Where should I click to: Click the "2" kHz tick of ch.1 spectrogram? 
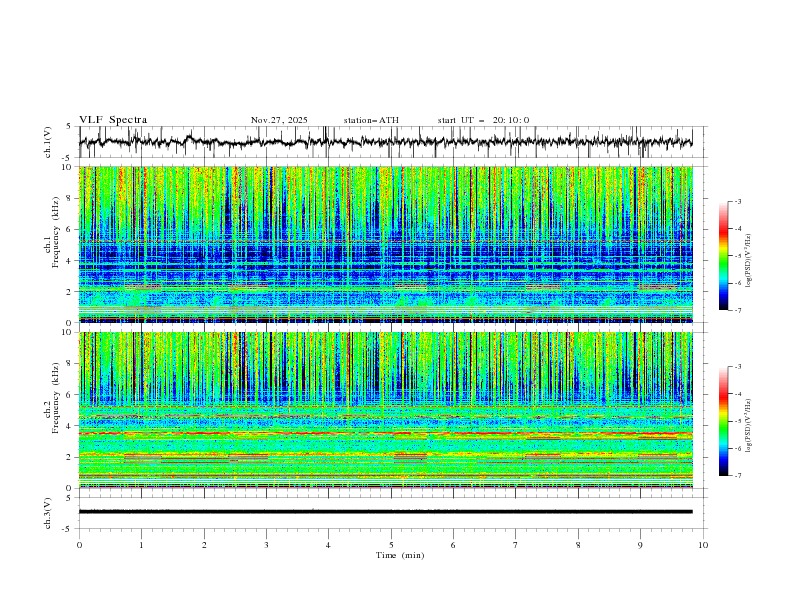[x=71, y=291]
